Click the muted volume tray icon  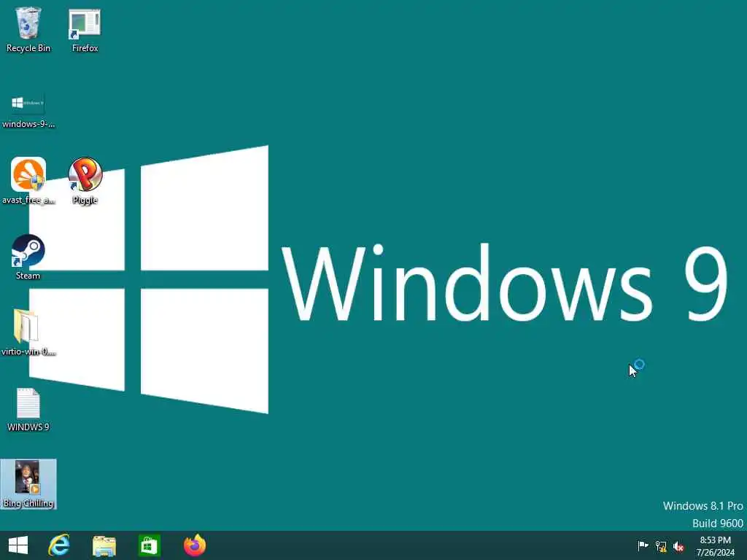click(x=678, y=547)
